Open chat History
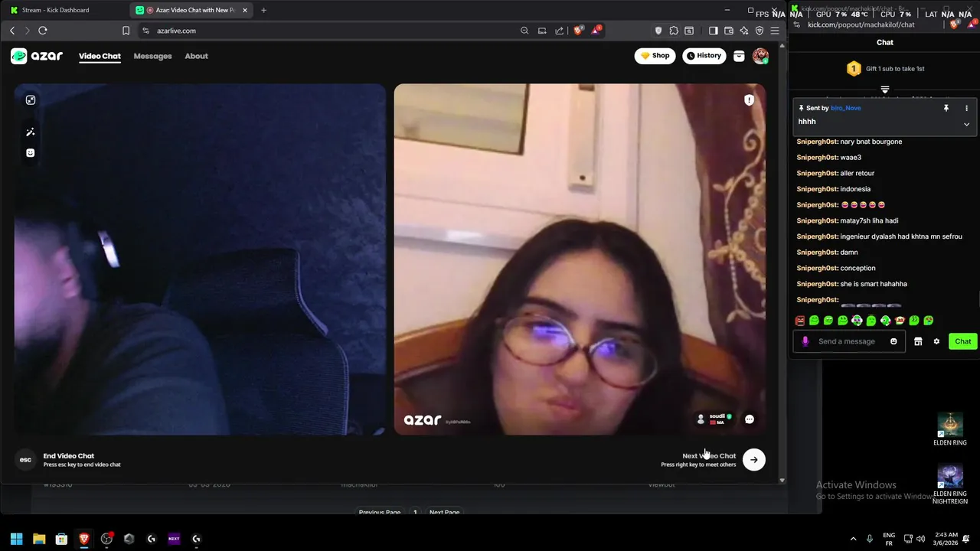 (704, 56)
